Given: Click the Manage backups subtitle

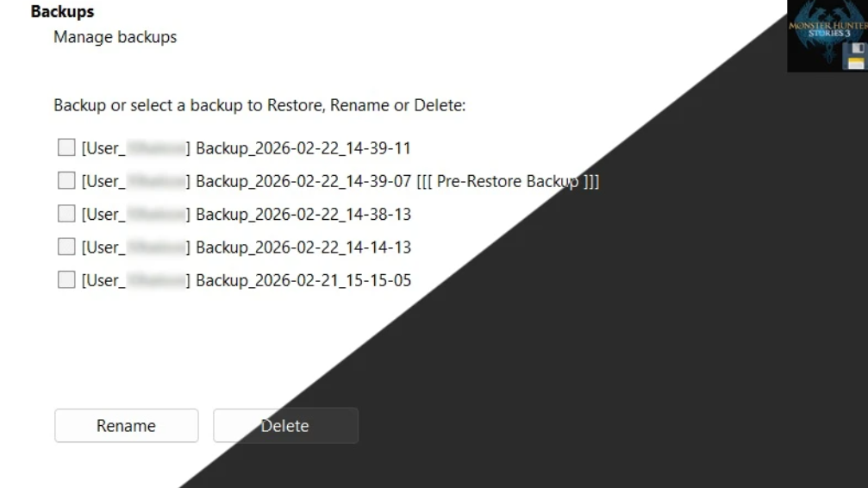Looking at the screenshot, I should click(115, 37).
